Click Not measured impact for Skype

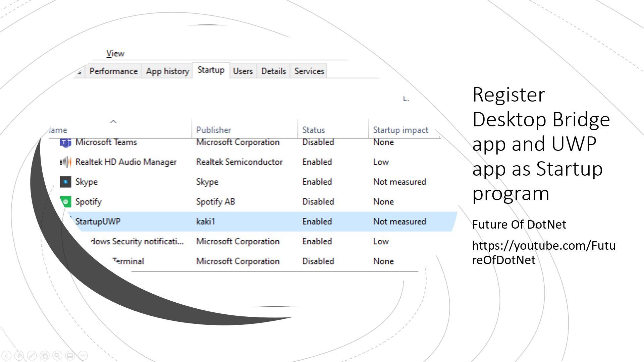coord(399,182)
